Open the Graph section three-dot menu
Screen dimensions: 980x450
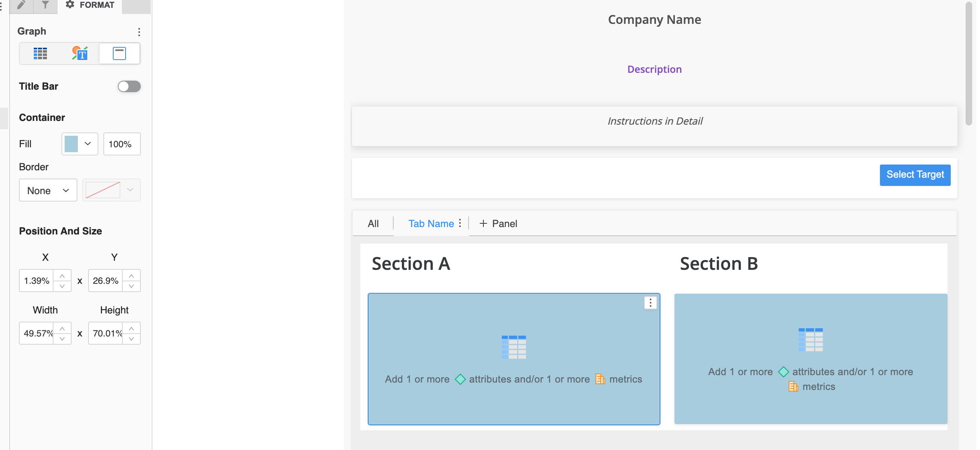click(139, 32)
